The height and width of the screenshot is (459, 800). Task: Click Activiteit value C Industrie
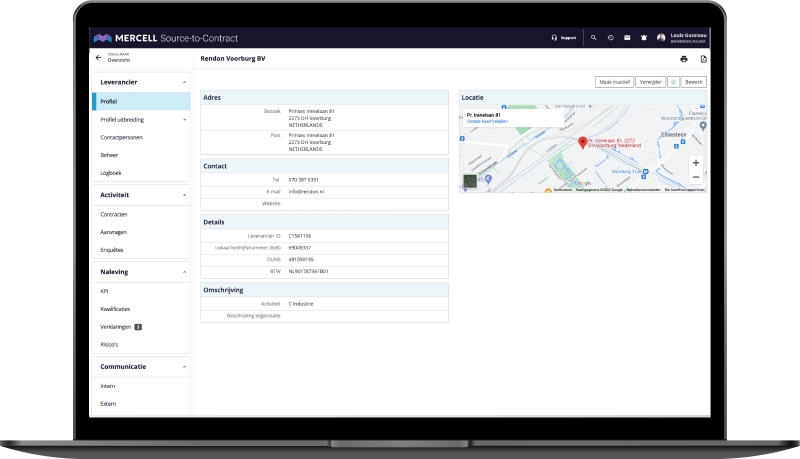click(301, 304)
